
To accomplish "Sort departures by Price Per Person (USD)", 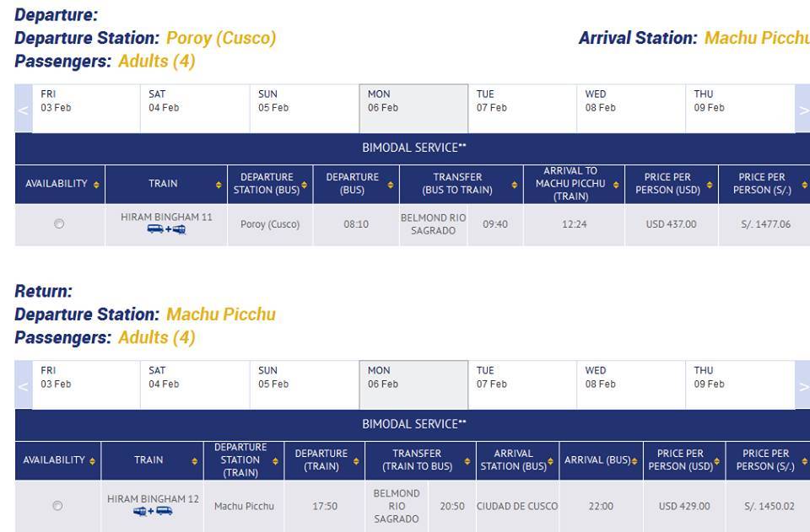I will pos(710,184).
